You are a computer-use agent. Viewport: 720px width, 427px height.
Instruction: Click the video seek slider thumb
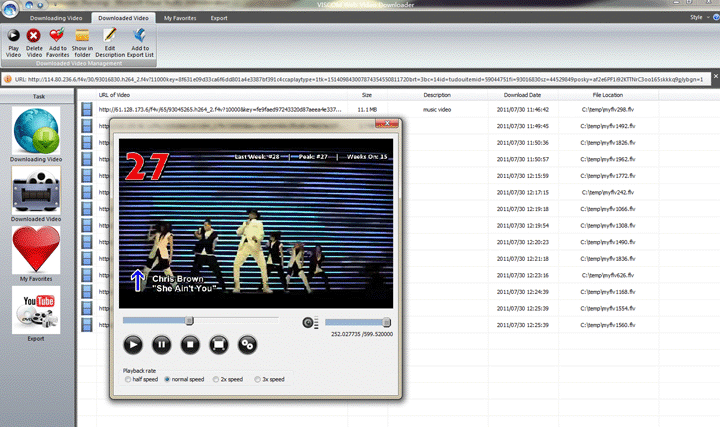pos(189,320)
